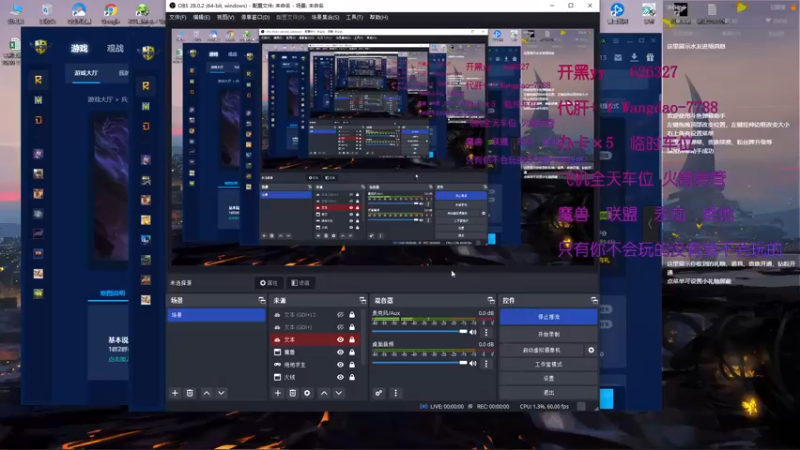Image resolution: width=800 pixels, height=450 pixels.
Task: Open Mic/Aux channel three-dot options menu
Action: point(486,332)
